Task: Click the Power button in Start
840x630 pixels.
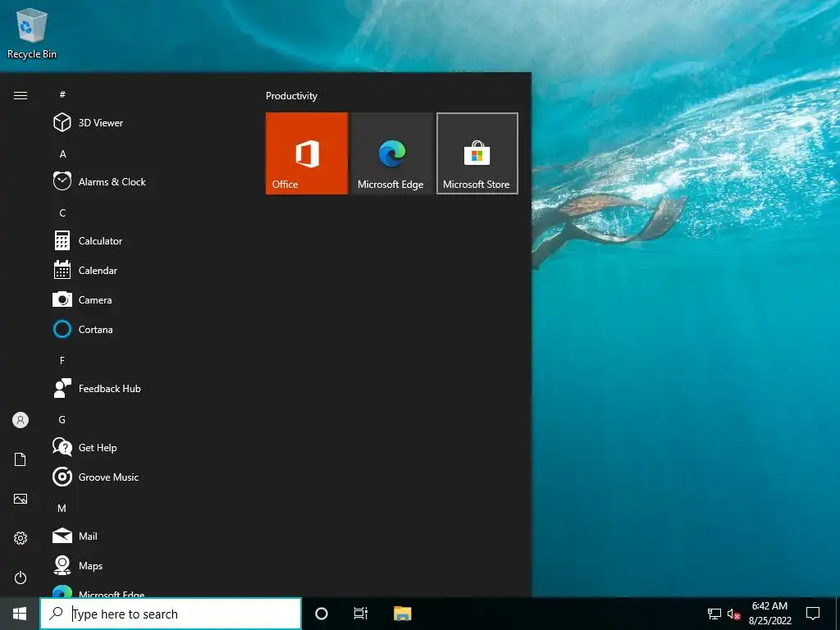Action: point(21,577)
